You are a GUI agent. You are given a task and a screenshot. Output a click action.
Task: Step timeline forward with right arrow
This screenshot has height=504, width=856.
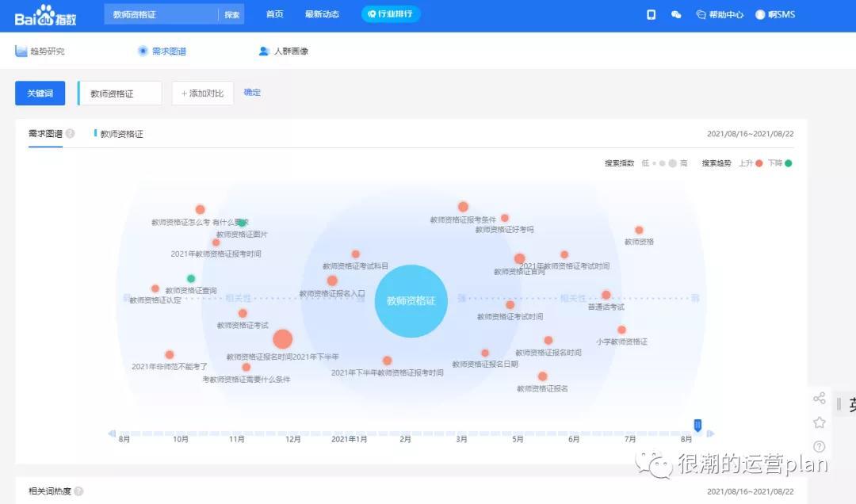711,433
